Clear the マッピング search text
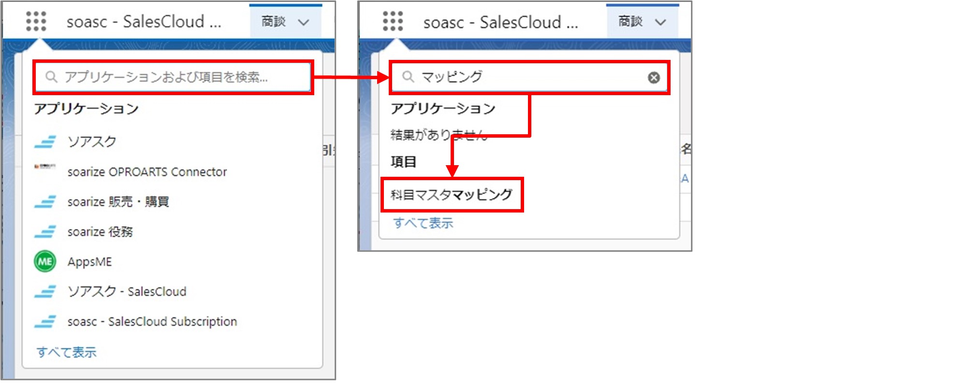Image resolution: width=980 pixels, height=383 pixels. point(654,78)
